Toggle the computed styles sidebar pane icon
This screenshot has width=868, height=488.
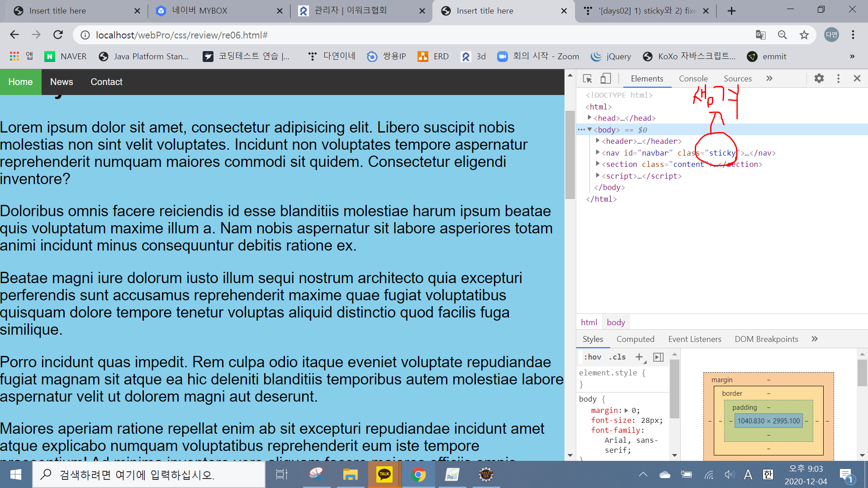(659, 357)
